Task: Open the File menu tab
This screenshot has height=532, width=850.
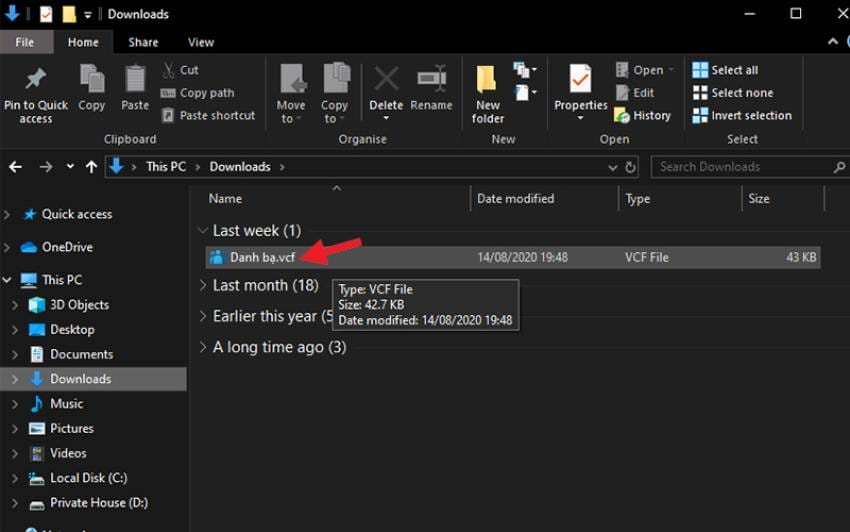Action: click(x=25, y=42)
